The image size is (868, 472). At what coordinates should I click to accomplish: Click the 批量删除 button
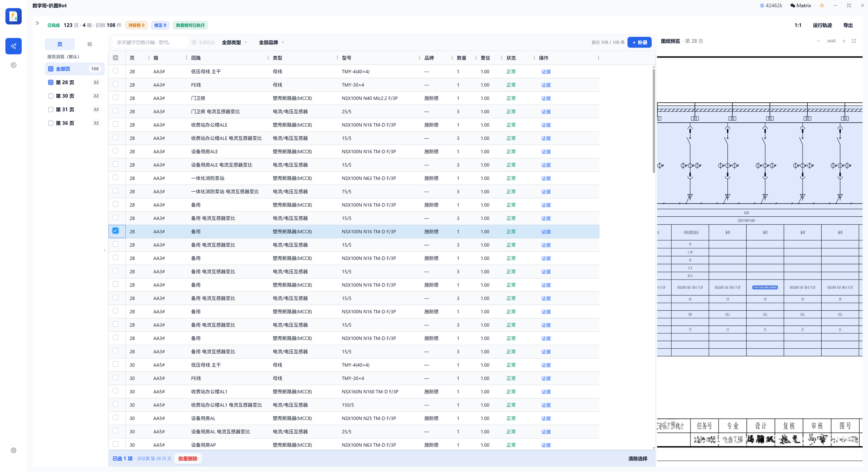tap(188, 458)
